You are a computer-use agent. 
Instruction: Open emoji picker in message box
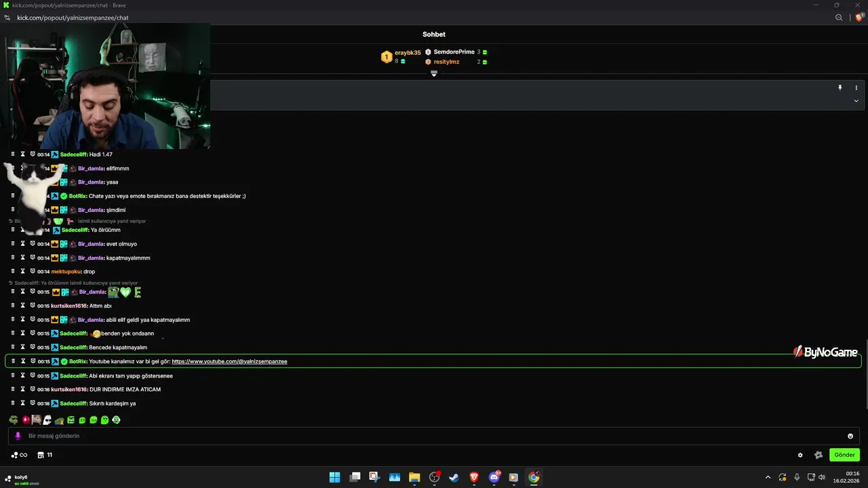[x=850, y=436]
